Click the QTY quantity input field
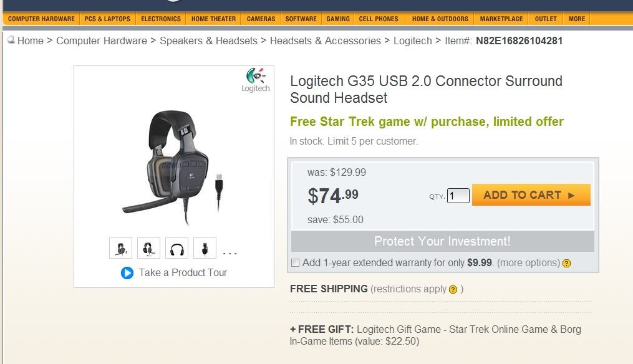This screenshot has width=633, height=364. [x=458, y=195]
